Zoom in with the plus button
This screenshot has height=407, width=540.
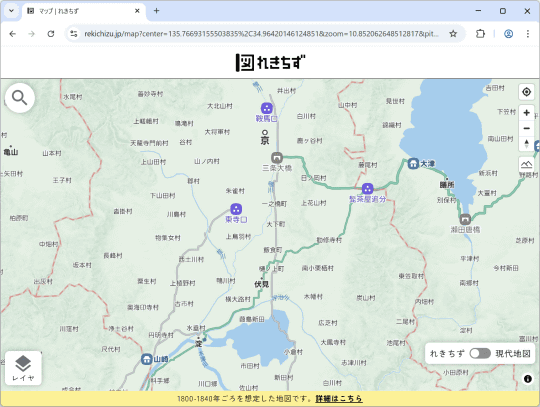click(526, 113)
